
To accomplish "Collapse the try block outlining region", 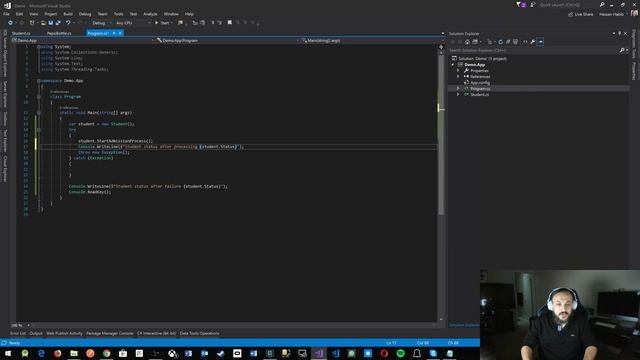I will coord(39,130).
